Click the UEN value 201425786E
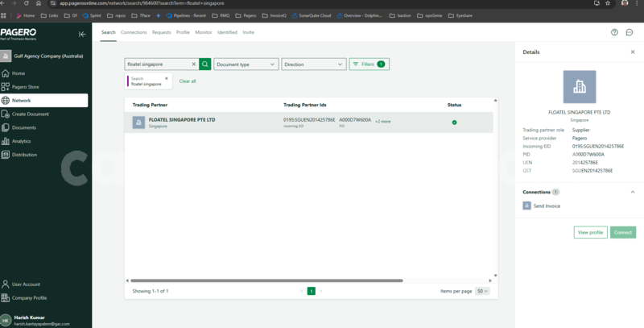This screenshot has height=328, width=644. coord(585,162)
